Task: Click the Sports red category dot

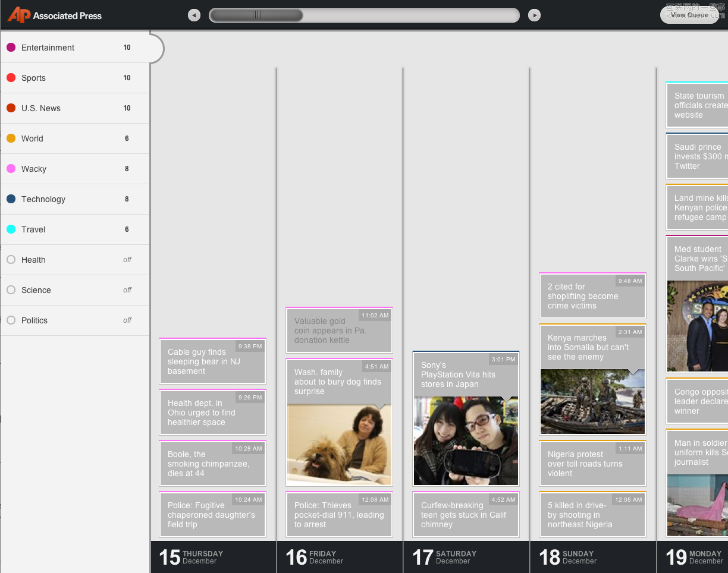Action: [11, 78]
